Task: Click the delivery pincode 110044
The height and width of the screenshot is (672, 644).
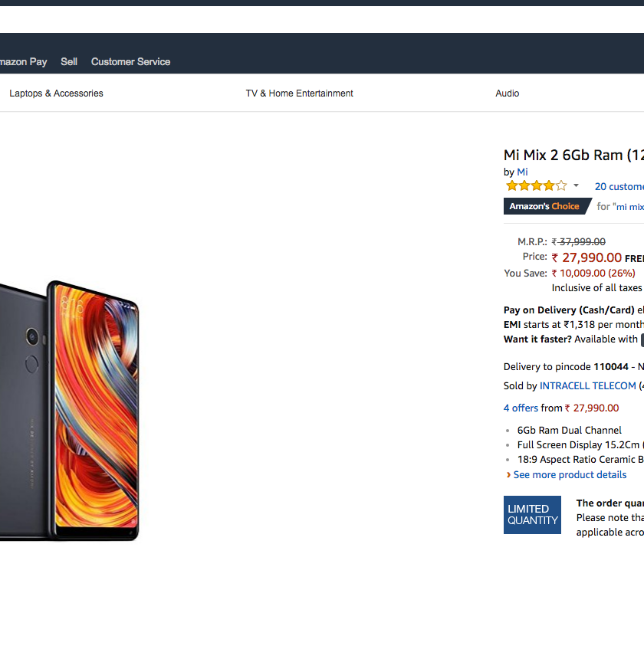Action: [x=610, y=367]
